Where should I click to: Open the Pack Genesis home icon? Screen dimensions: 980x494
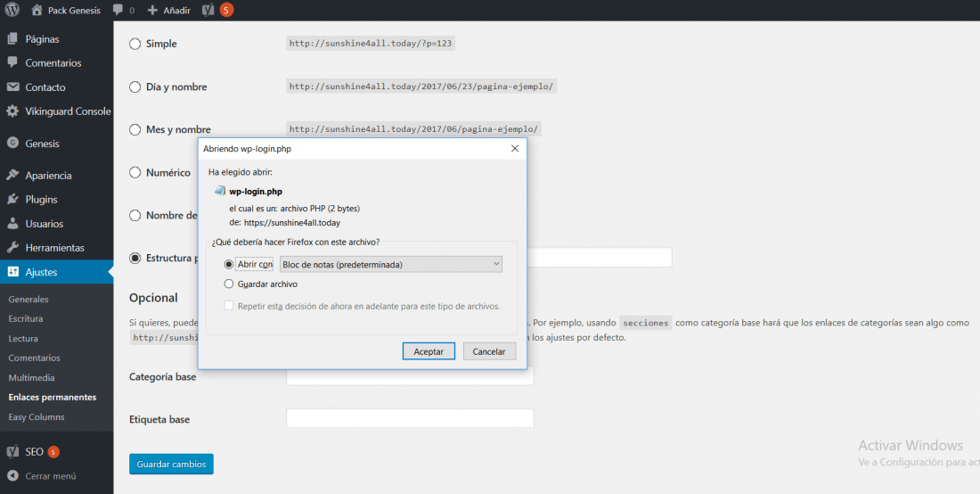click(37, 10)
